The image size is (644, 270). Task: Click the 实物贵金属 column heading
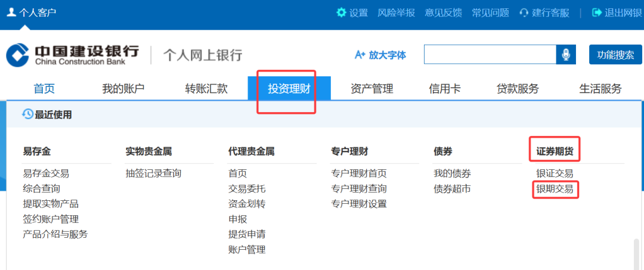click(148, 151)
